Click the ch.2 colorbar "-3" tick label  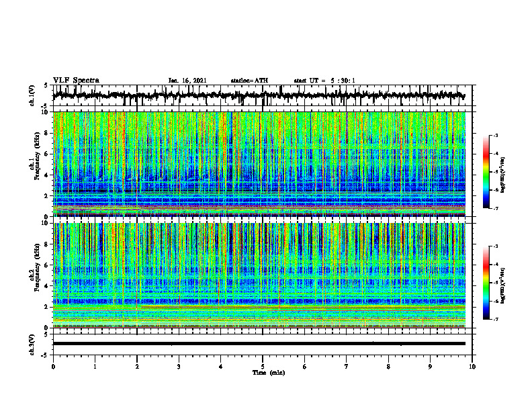(496, 246)
